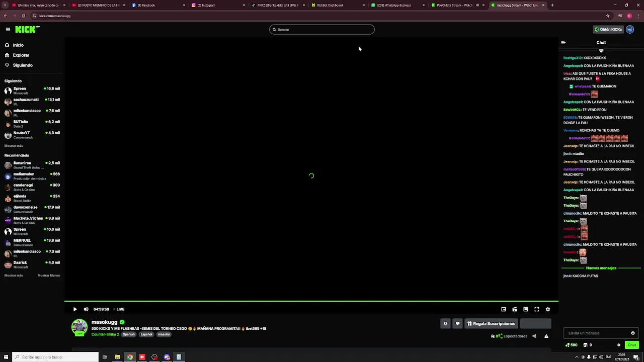Open Bananirou recommended channel

click(32, 165)
